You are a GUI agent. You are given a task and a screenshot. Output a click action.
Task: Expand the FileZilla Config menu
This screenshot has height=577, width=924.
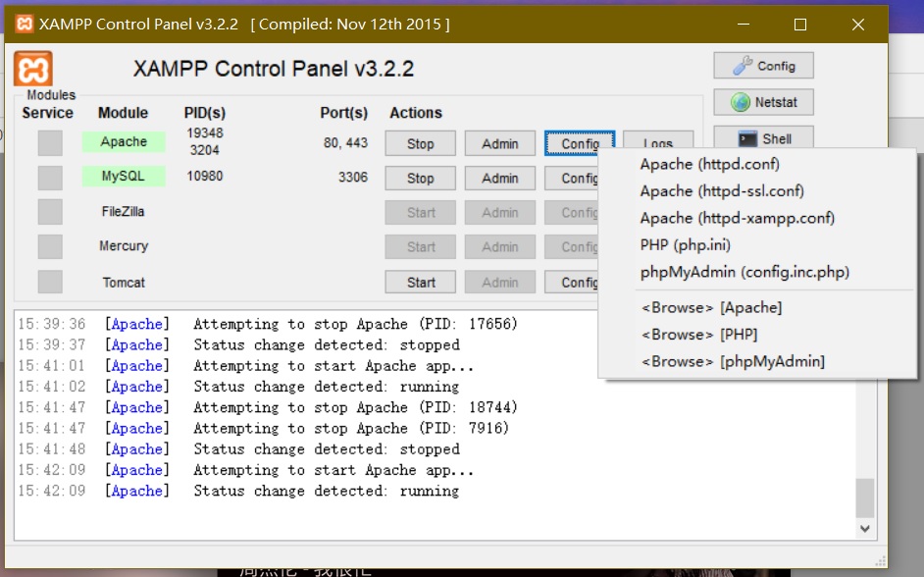coord(572,212)
